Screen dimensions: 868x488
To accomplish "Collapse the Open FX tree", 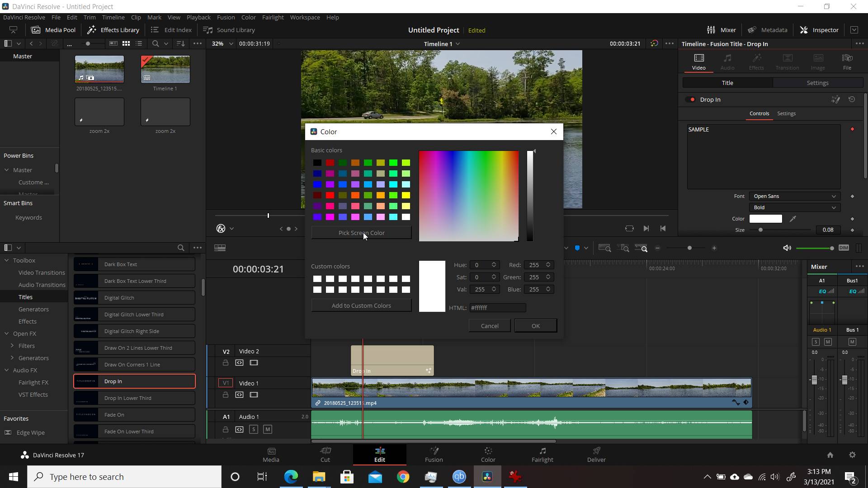I will tap(7, 334).
